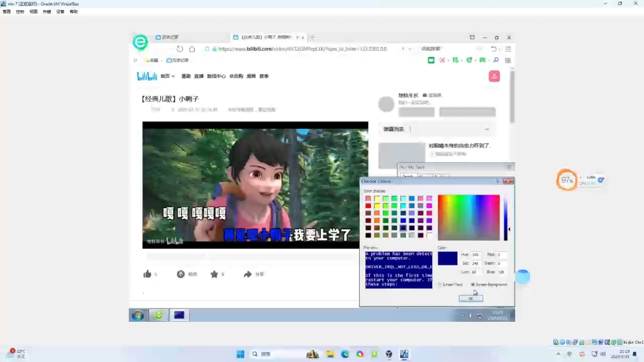This screenshot has height=362, width=644.
Task: Click the browser undo-close arrow icon
Action: [494, 49]
